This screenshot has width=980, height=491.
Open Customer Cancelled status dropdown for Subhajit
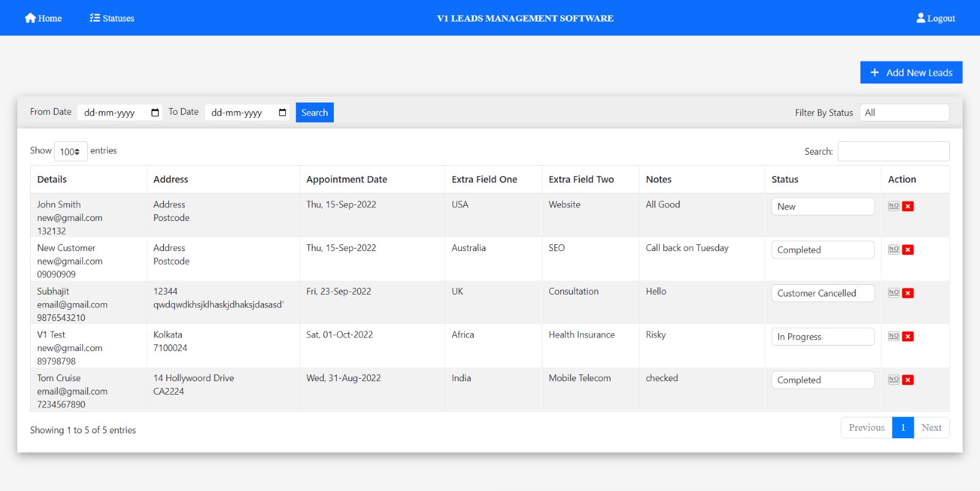coord(822,293)
